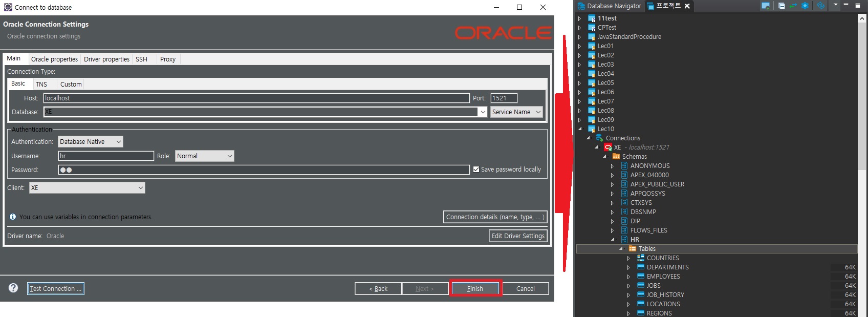
Task: Expand the DEPARTMENTS table node
Action: (629, 267)
